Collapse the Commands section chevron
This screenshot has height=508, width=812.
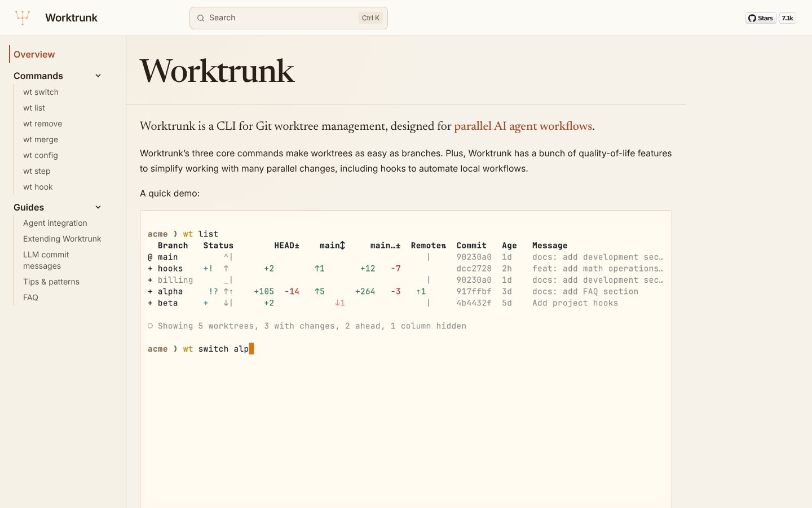point(98,76)
